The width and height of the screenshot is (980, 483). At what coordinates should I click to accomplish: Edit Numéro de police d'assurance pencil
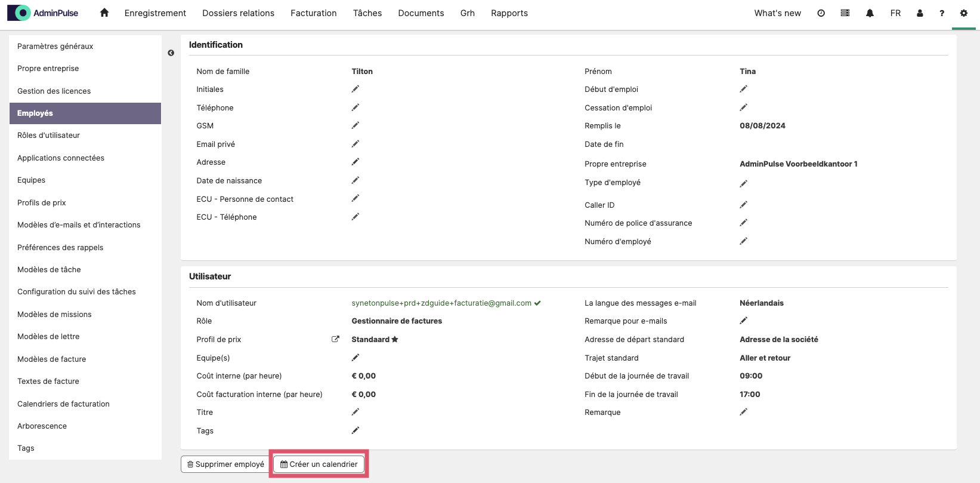(x=744, y=223)
